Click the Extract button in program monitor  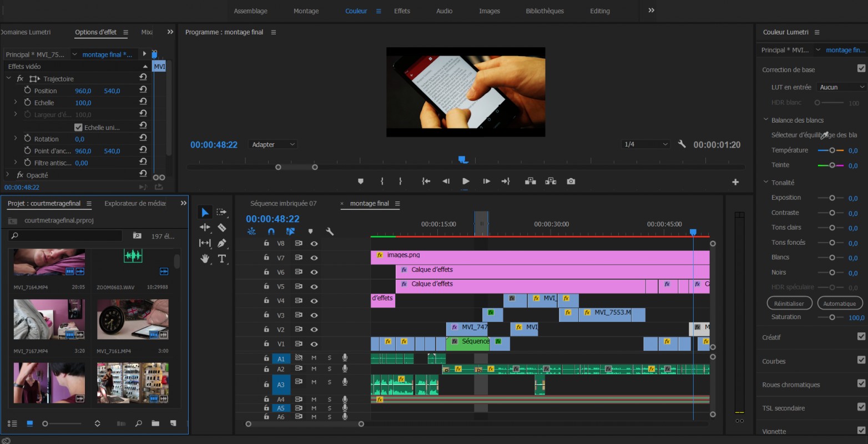tap(551, 181)
